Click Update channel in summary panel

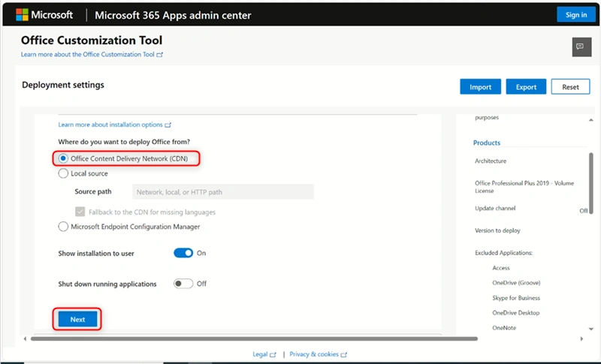coord(495,208)
